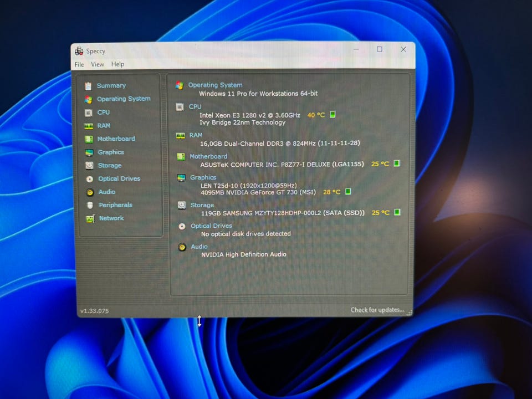This screenshot has width=532, height=399.
Task: Select CPU in the sidebar
Action: [104, 112]
